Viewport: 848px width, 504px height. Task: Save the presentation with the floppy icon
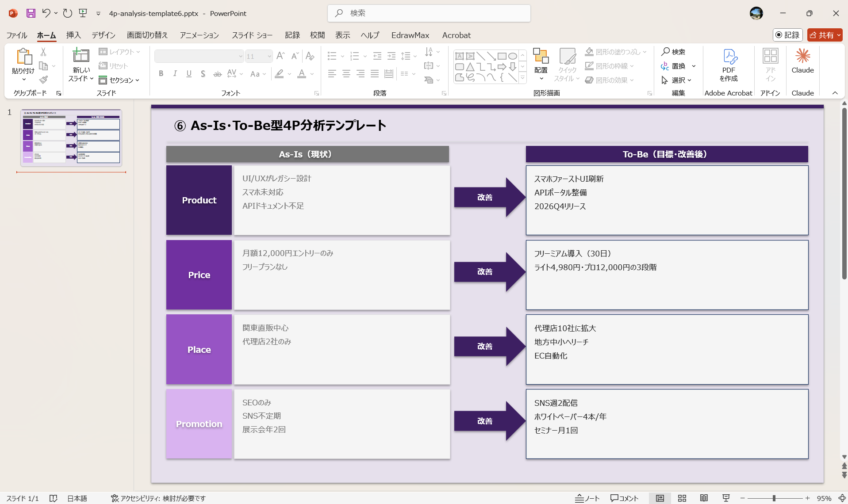point(31,13)
